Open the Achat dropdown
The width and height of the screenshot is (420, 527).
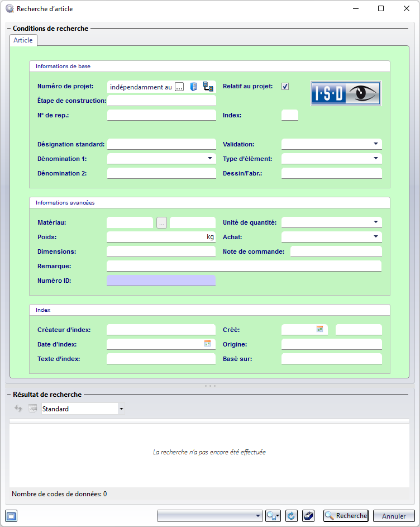[376, 236]
